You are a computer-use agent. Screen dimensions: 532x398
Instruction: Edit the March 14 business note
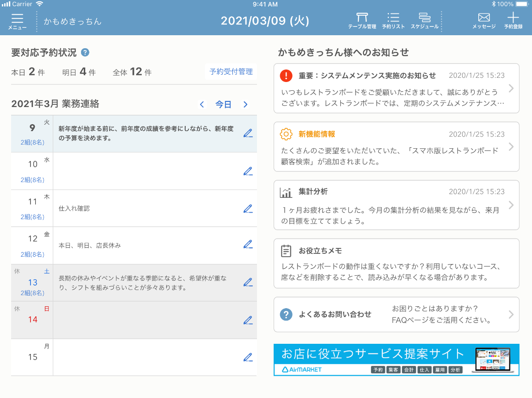tap(248, 320)
